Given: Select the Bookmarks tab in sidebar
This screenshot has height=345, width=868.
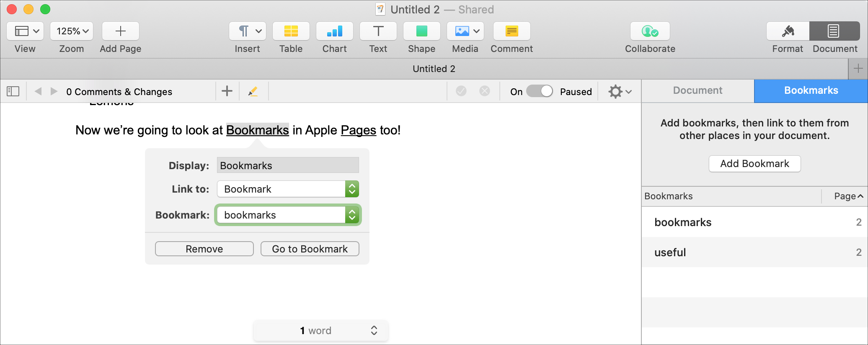Looking at the screenshot, I should 811,90.
